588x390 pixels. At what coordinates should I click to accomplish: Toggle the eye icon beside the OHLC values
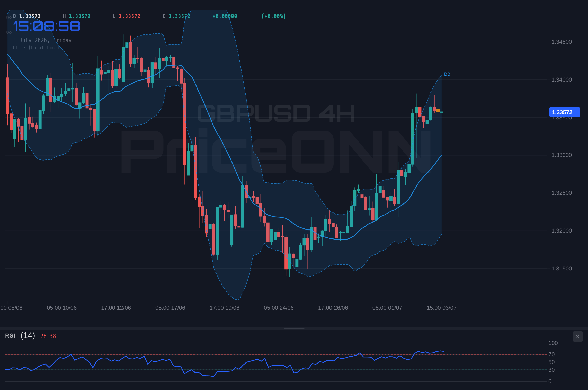click(9, 17)
